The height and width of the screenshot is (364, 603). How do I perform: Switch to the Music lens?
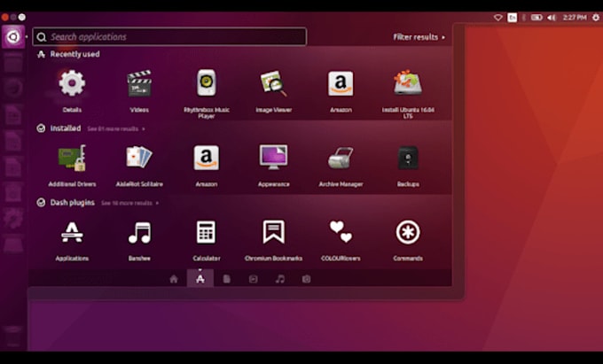pos(280,279)
